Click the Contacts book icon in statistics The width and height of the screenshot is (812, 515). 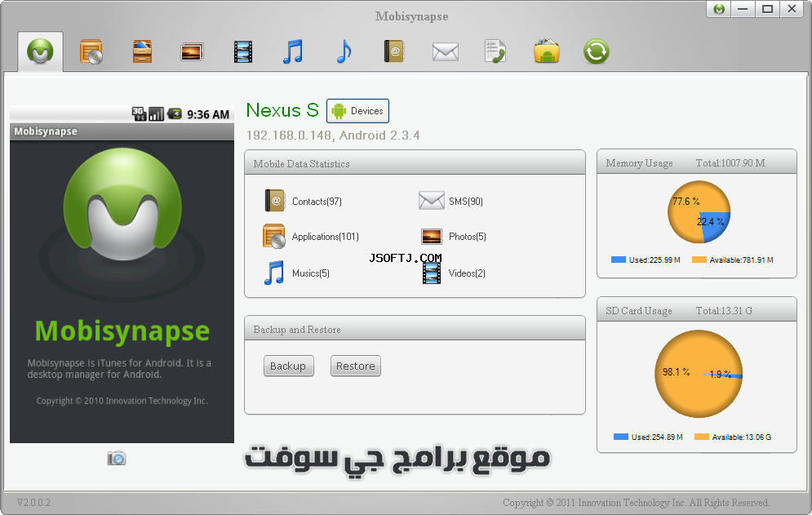tap(274, 201)
